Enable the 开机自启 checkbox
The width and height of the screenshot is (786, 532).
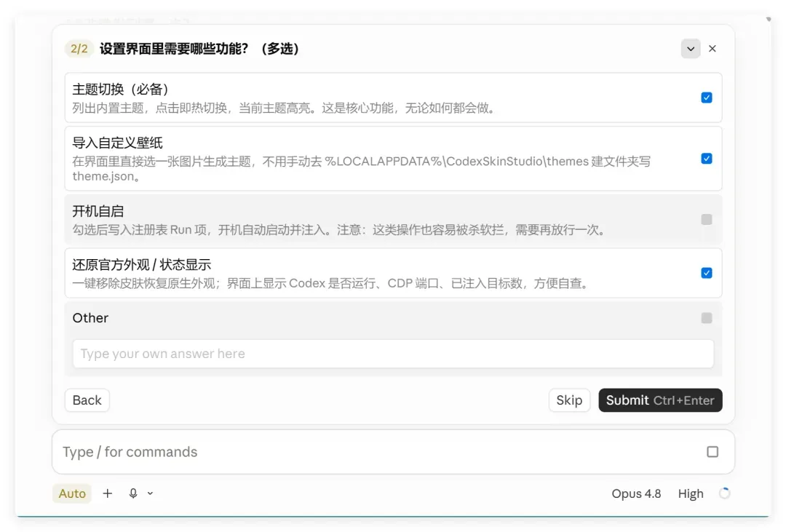point(706,220)
